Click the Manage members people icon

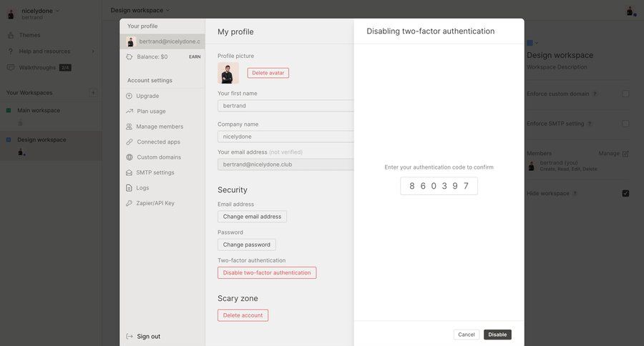[129, 127]
